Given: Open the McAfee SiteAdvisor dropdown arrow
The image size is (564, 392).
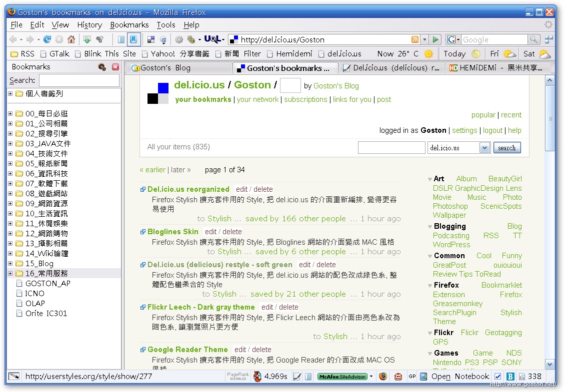Looking at the screenshot, I should coord(371,377).
